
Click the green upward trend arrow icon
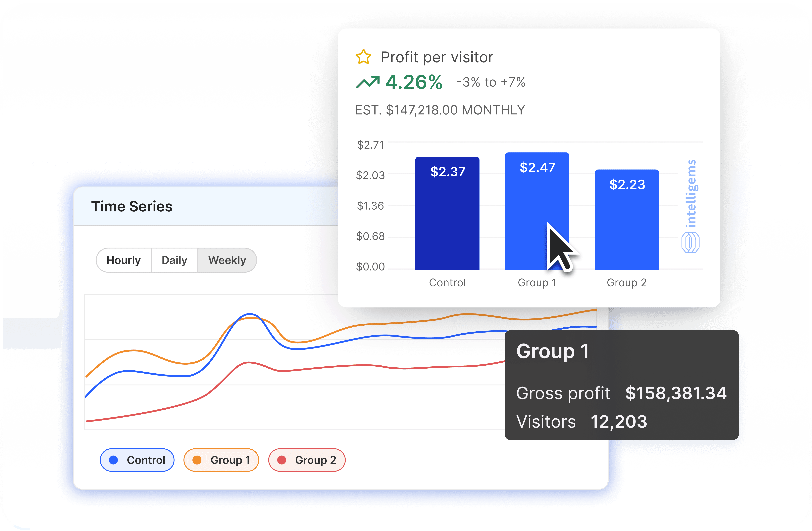[x=367, y=82]
